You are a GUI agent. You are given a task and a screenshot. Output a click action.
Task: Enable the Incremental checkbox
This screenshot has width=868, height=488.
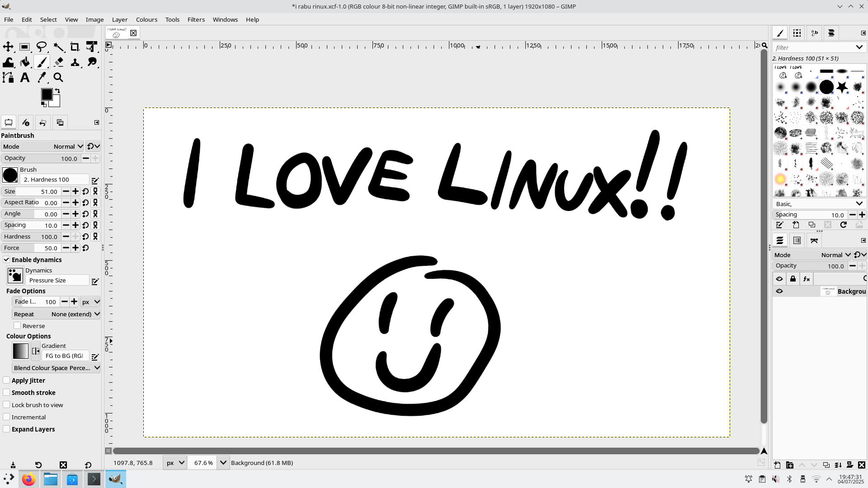pyautogui.click(x=6, y=417)
